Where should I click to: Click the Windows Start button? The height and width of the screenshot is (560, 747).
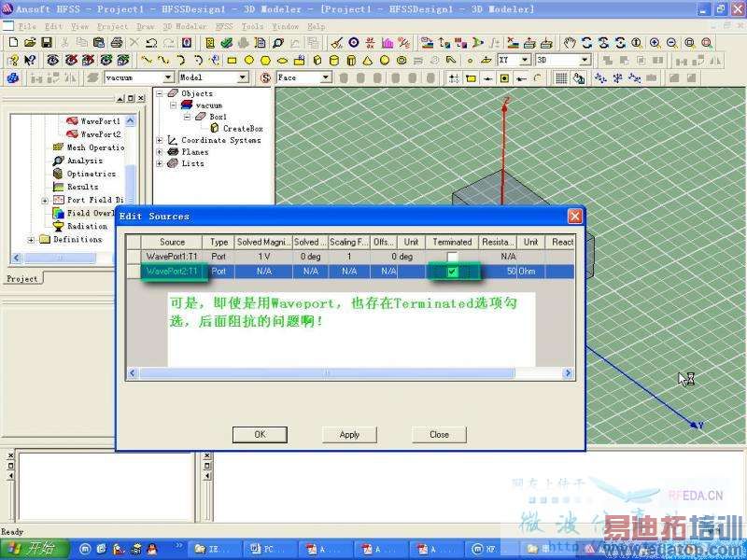pyautogui.click(x=35, y=549)
